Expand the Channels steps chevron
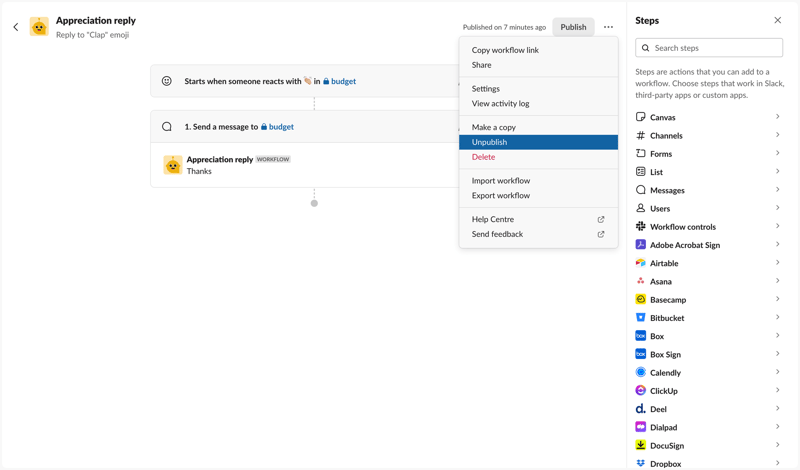Image resolution: width=800 pixels, height=470 pixels. point(778,135)
